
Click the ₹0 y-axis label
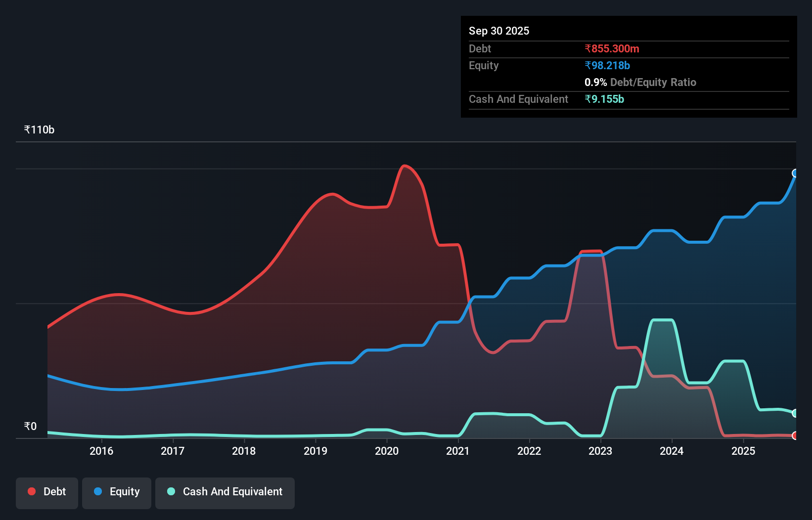pos(30,427)
